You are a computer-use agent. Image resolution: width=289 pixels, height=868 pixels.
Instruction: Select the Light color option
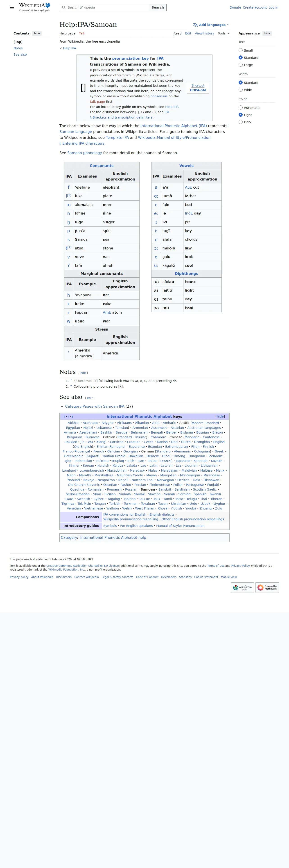(241, 115)
